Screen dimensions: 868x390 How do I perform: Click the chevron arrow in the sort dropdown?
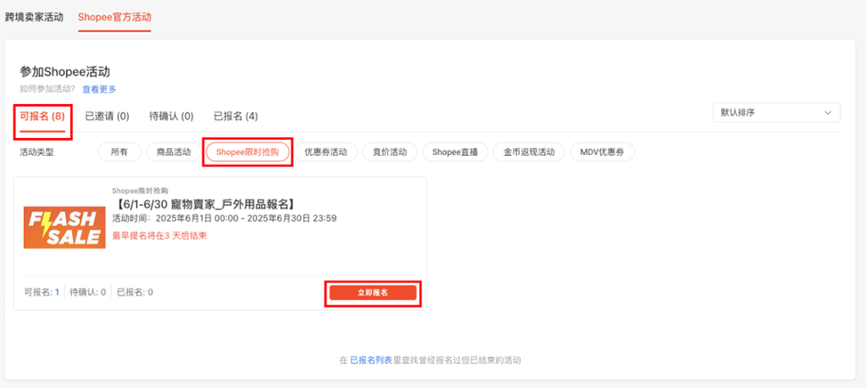828,113
